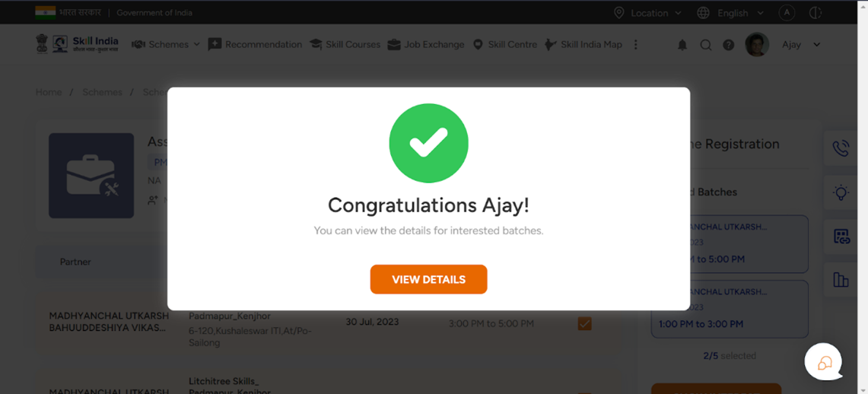Click the contrast toggle icon in top bar
This screenshot has height=394, width=868.
click(x=815, y=13)
